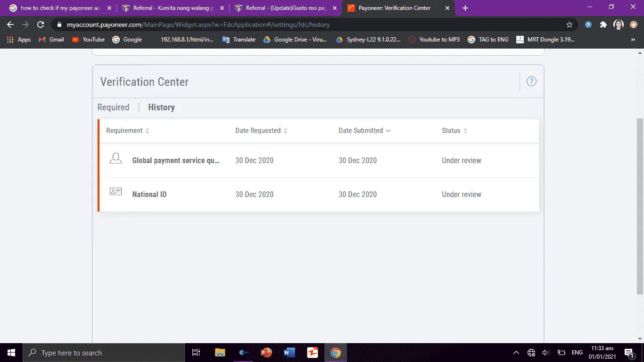Click the Windows taskbar search box
This screenshot has width=644, height=362.
coord(104,353)
